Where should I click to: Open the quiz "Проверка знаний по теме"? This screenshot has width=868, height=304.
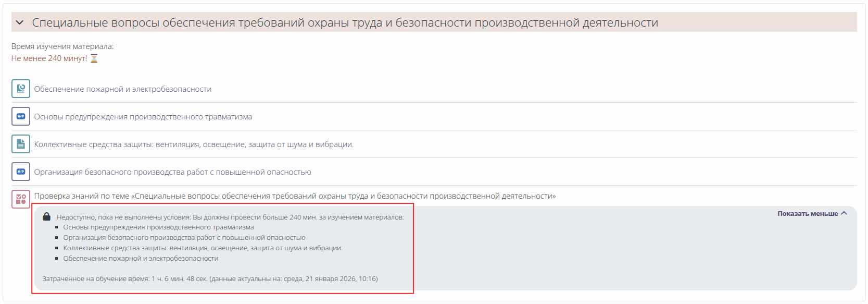click(295, 196)
